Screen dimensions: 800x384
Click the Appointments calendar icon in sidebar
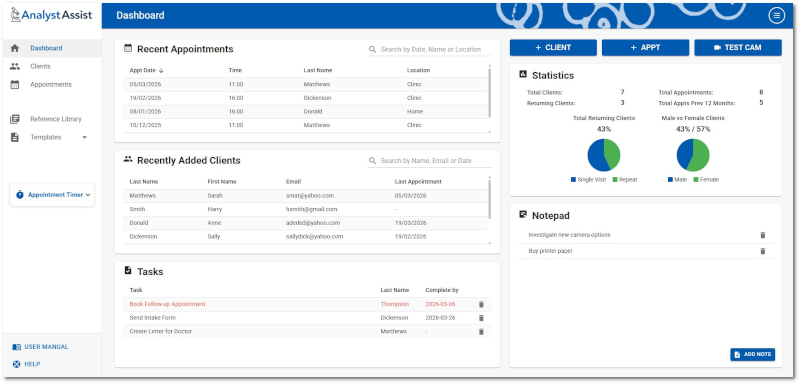[15, 85]
